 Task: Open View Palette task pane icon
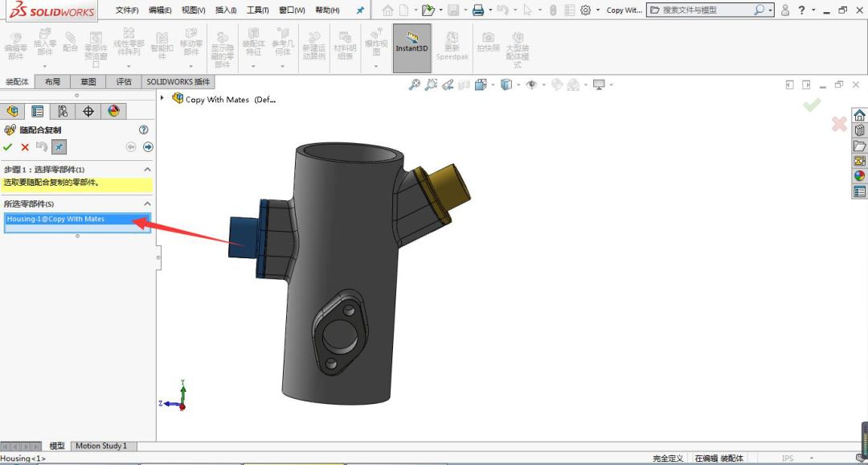tap(859, 161)
